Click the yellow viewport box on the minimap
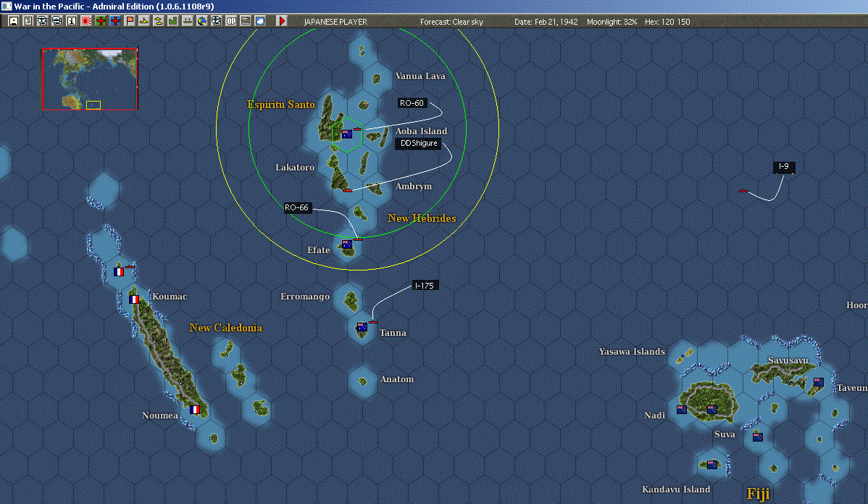The width and height of the screenshot is (868, 504). (x=93, y=105)
